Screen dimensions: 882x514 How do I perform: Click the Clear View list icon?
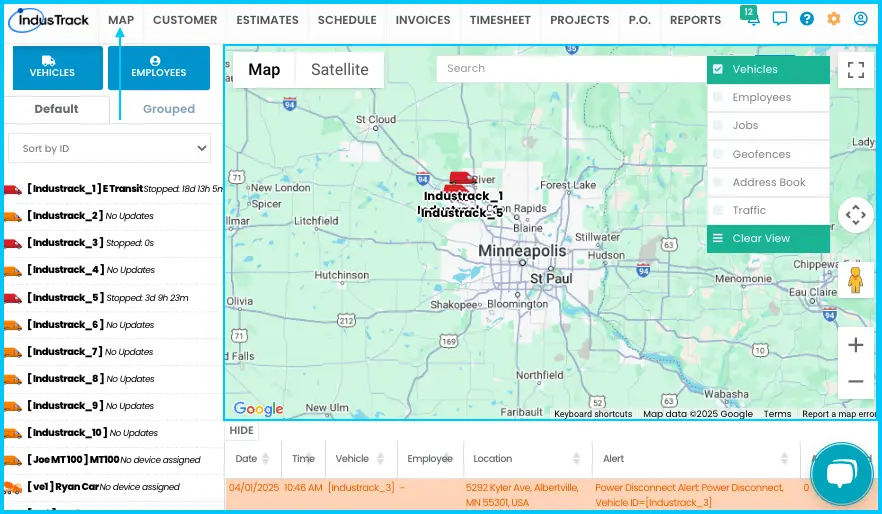[718, 238]
